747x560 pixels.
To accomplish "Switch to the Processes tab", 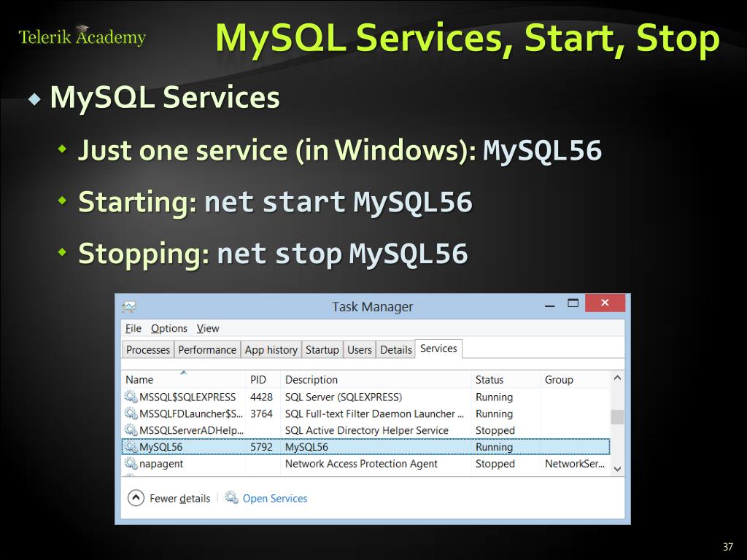I will [x=147, y=349].
